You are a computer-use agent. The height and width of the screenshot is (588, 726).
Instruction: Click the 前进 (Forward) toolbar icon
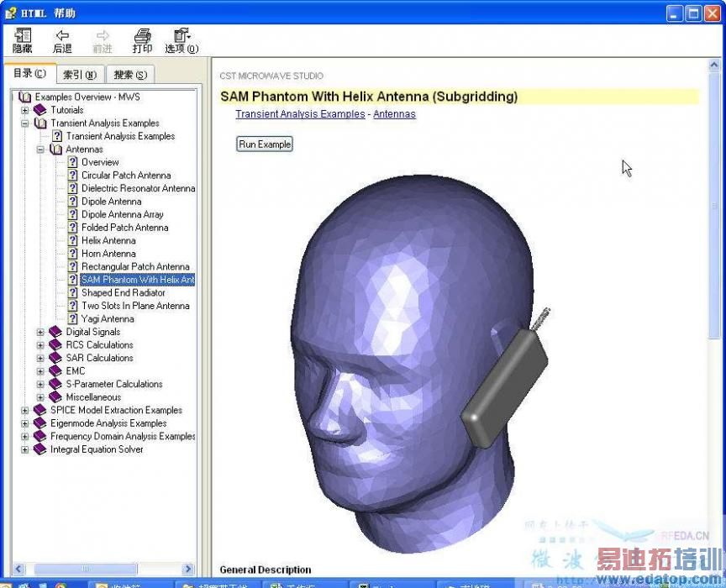pos(103,41)
